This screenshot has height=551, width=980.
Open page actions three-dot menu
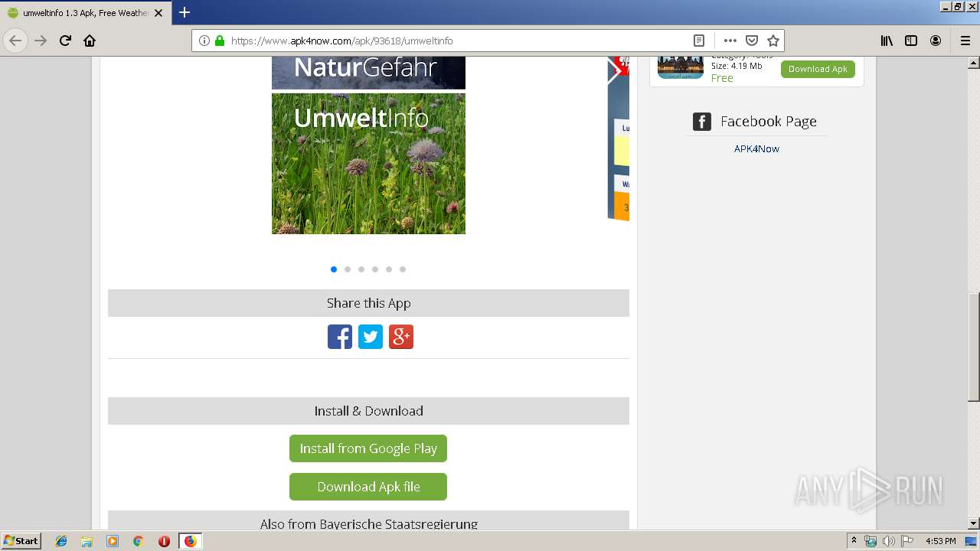point(730,41)
